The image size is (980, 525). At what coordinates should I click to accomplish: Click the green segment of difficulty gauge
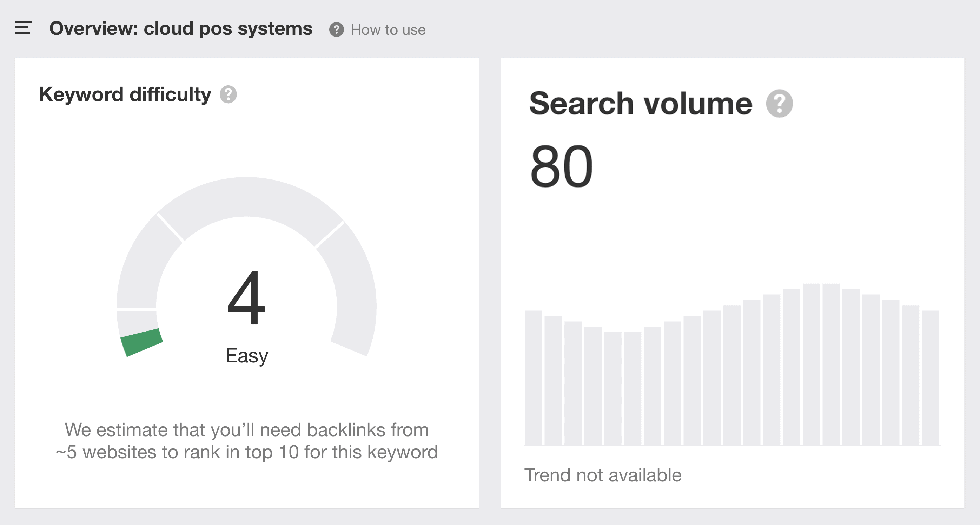click(x=141, y=342)
